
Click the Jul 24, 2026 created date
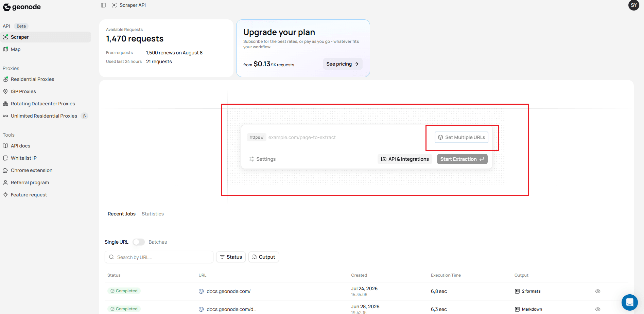[x=364, y=289]
